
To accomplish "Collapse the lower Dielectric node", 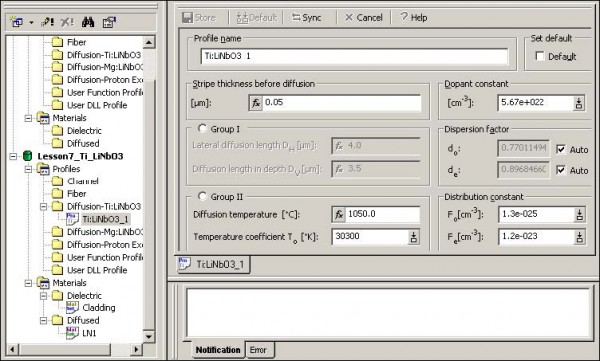I will tap(43, 296).
